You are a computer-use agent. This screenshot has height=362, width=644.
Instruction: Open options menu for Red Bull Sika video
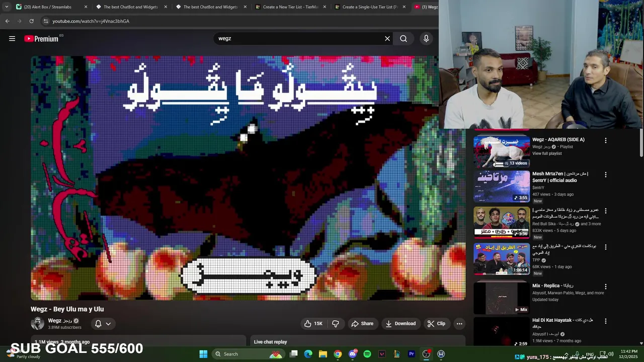[606, 211]
